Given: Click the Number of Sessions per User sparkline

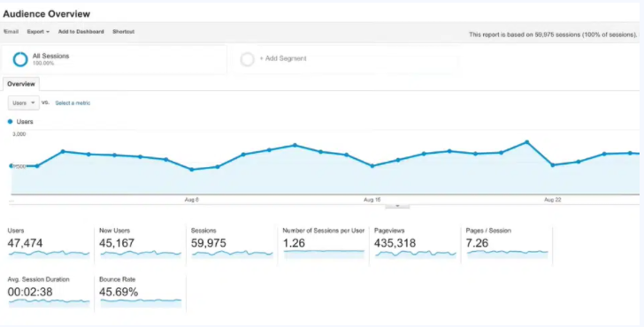Looking at the screenshot, I should tap(324, 255).
